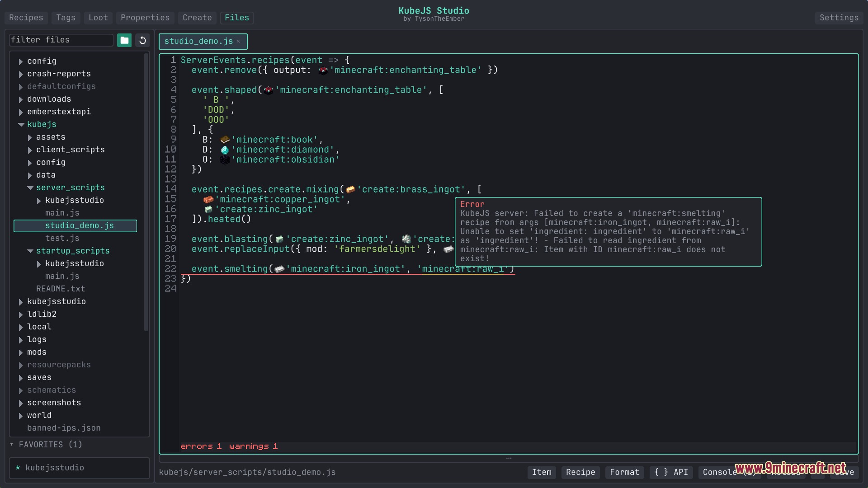Open banned-ips.json file

pyautogui.click(x=64, y=428)
